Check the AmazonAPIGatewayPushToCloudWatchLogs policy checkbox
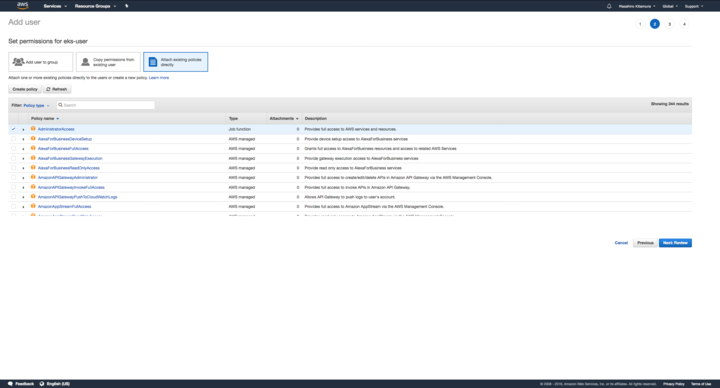The height and width of the screenshot is (388, 720). 13,197
